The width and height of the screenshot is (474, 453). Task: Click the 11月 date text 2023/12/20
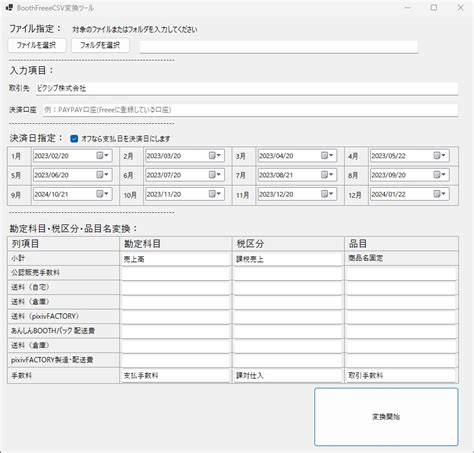276,194
